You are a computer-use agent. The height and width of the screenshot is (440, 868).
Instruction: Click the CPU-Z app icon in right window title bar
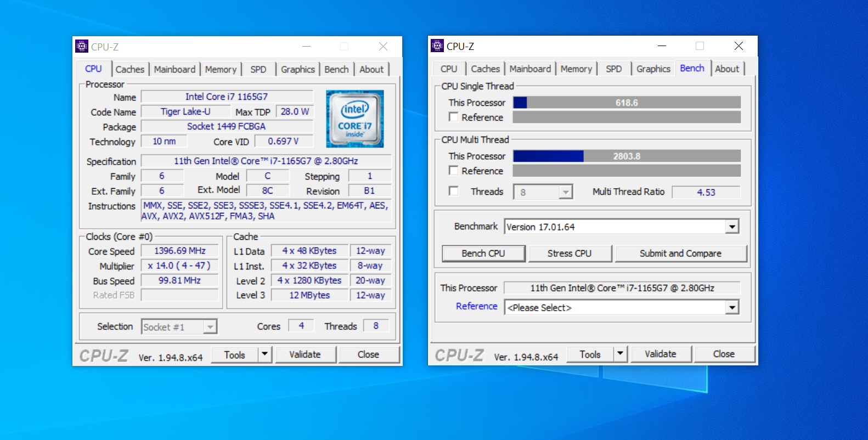(437, 46)
